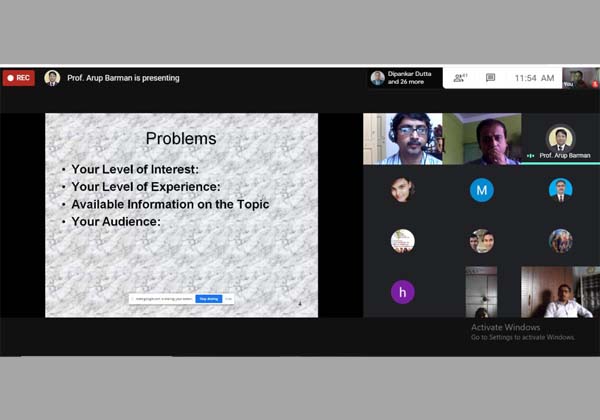Click 'Prof. Arup Barman is presenting' label
Image resolution: width=600 pixels, height=420 pixels.
pyautogui.click(x=123, y=78)
